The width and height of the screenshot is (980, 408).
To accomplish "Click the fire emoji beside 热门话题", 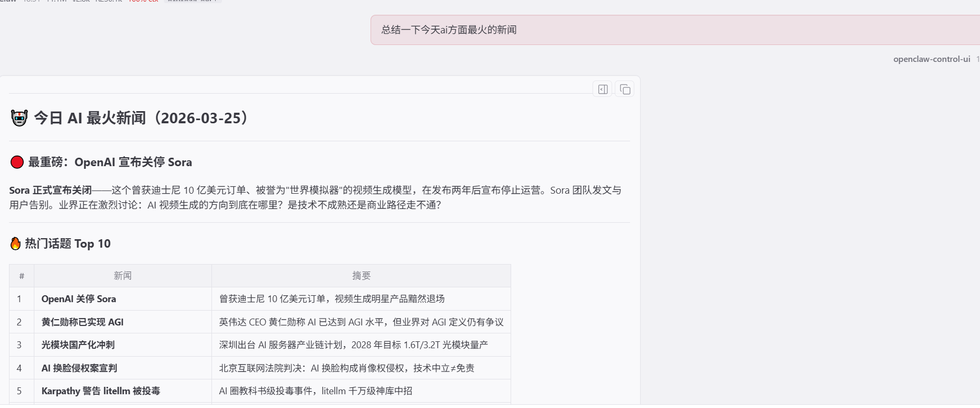I will (16, 243).
